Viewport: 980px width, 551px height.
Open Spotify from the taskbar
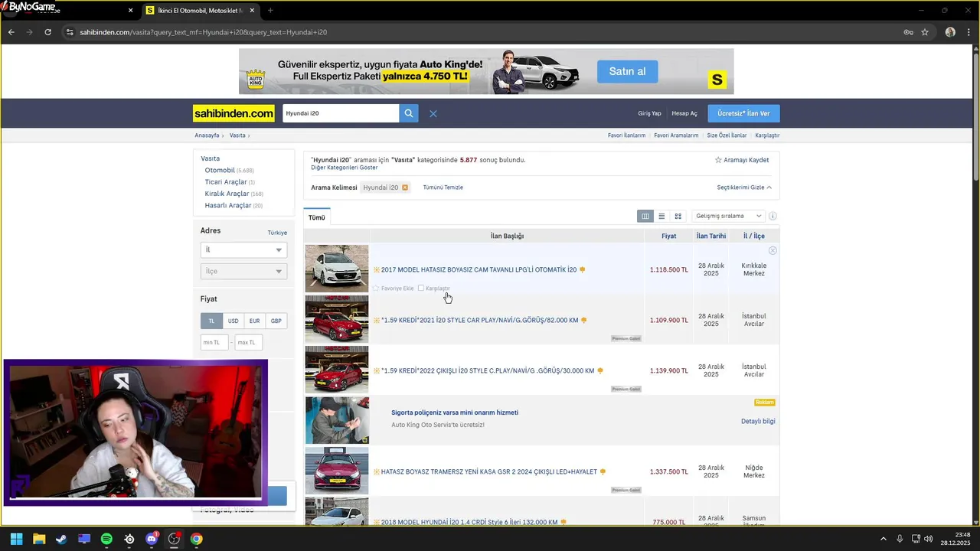click(x=106, y=539)
